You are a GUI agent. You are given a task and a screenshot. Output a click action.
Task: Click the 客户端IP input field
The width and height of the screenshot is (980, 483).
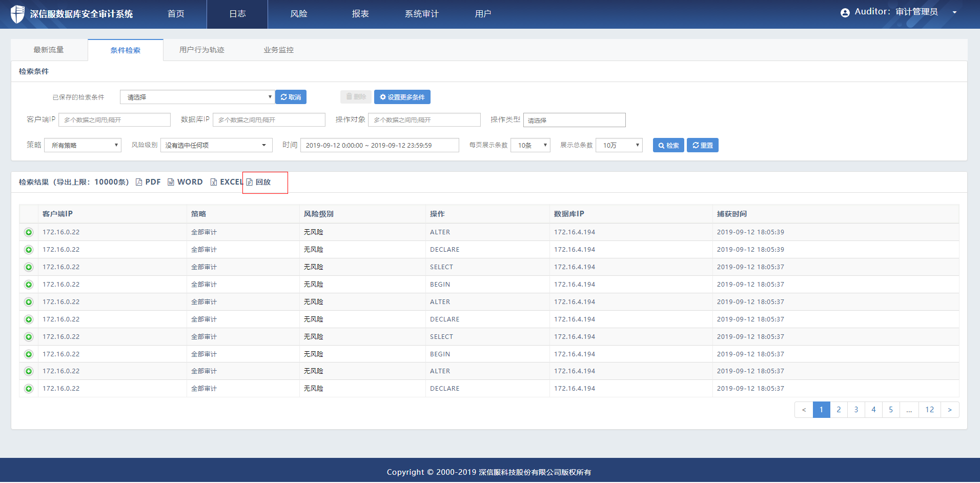[x=114, y=120]
